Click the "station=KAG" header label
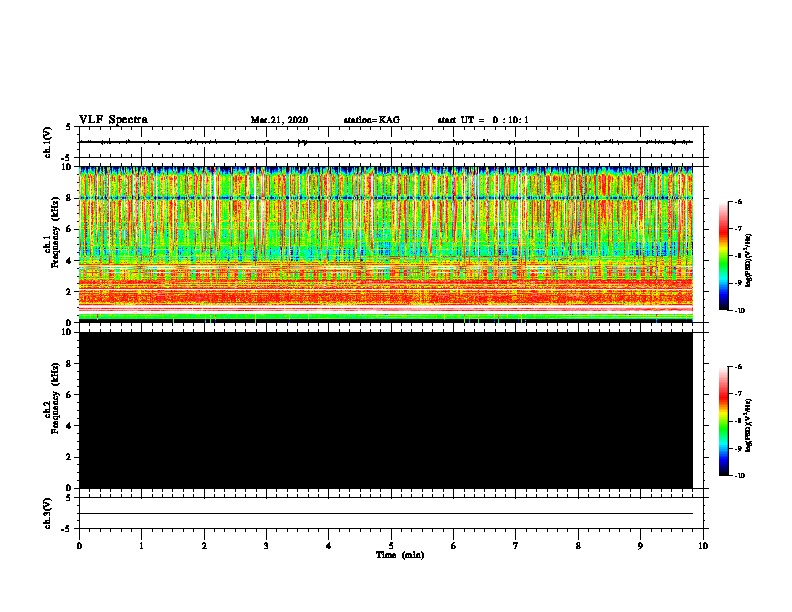792x612 pixels. pyautogui.click(x=372, y=120)
